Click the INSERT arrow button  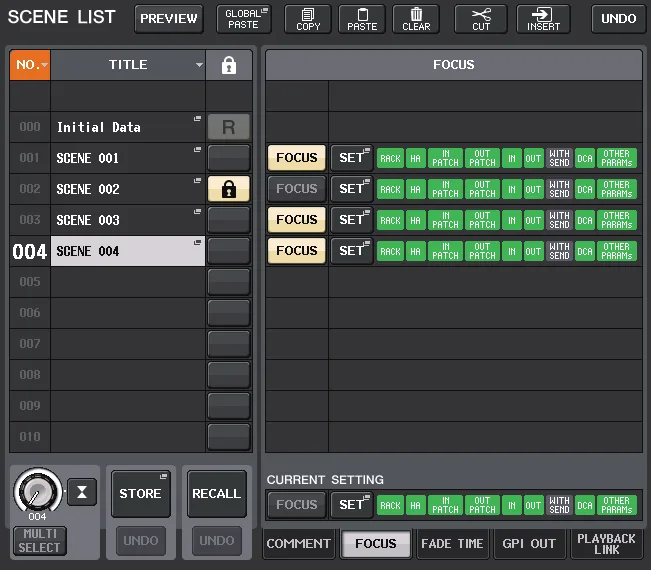(543, 19)
